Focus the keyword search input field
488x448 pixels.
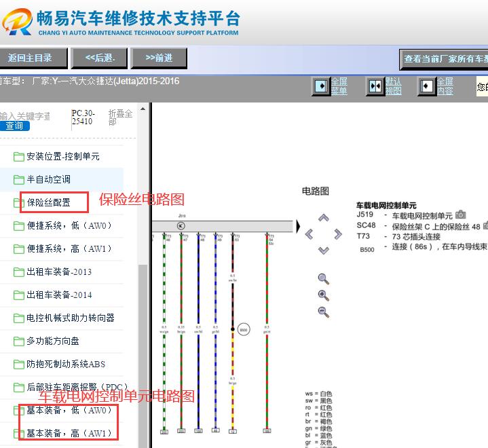[25, 116]
